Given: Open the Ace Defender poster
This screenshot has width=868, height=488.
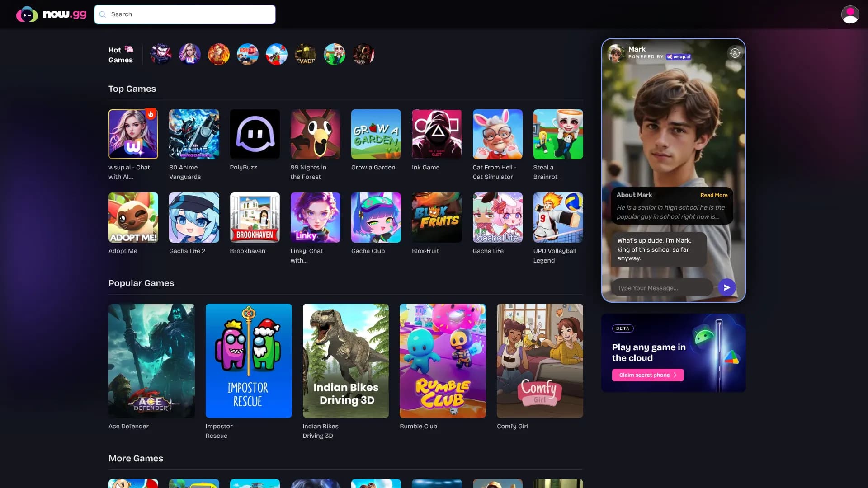Looking at the screenshot, I should coord(151,361).
